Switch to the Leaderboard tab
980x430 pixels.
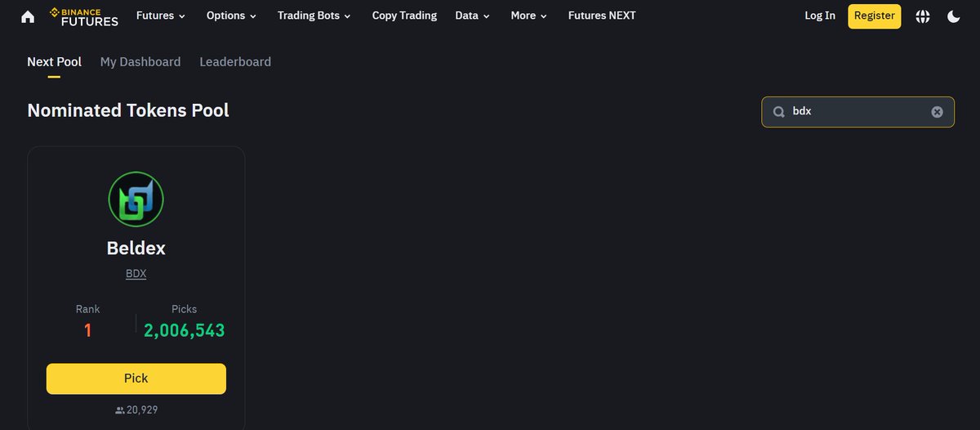pyautogui.click(x=235, y=62)
